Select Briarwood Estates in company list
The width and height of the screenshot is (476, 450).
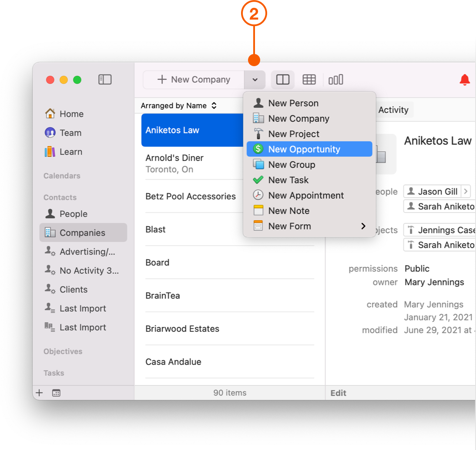[x=229, y=329]
